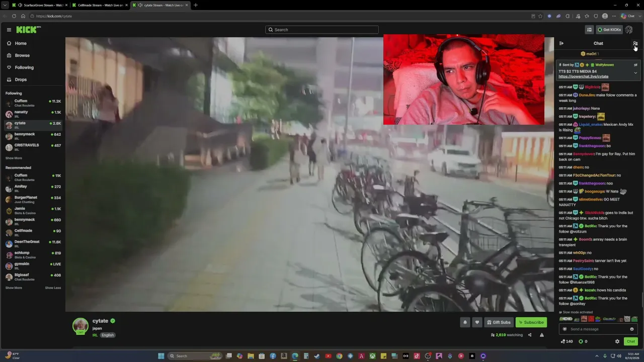Image resolution: width=644 pixels, height=362 pixels.
Task: Open the user profile avatar menu
Action: 629,30
